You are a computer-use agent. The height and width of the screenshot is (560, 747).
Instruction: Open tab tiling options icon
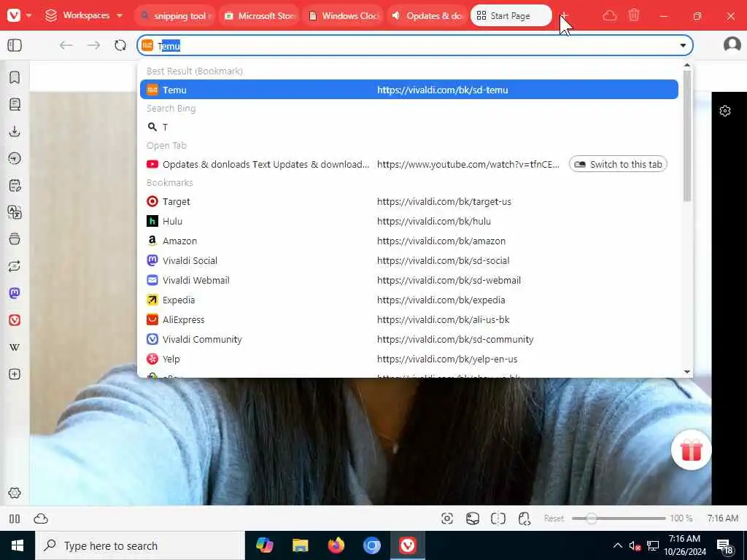(498, 518)
